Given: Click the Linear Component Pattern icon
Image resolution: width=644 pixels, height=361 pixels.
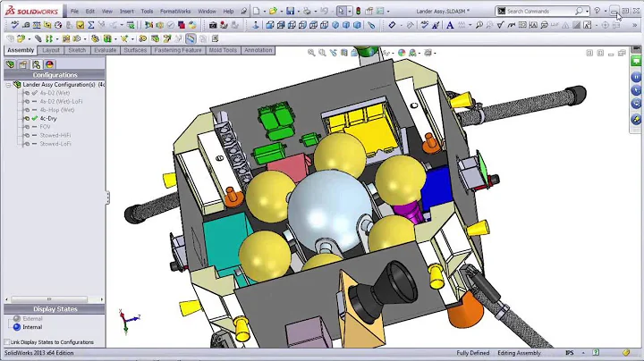Looking at the screenshot, I should tap(49, 38).
